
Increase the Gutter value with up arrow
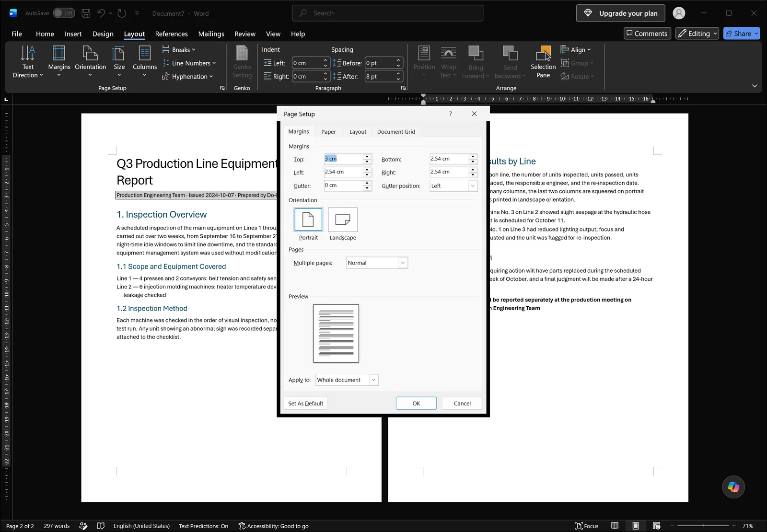(x=367, y=183)
